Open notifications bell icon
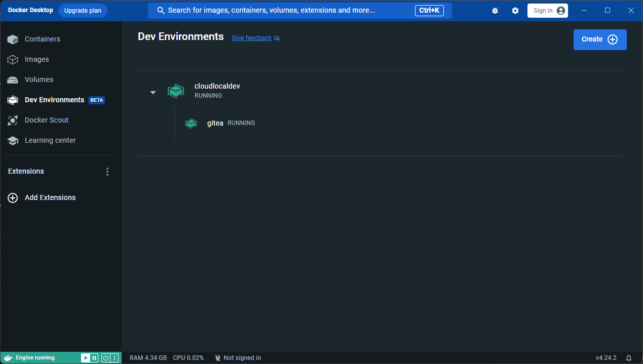Screen dimensions: 643x364 click(x=629, y=358)
